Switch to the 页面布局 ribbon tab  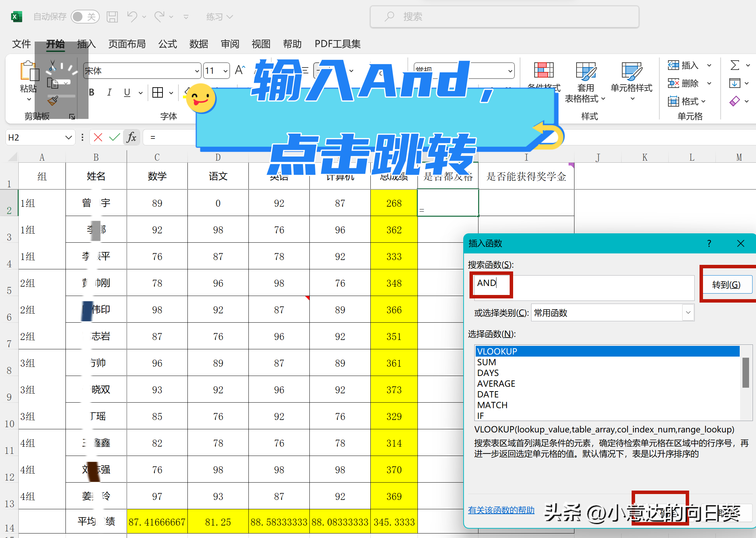click(x=127, y=44)
